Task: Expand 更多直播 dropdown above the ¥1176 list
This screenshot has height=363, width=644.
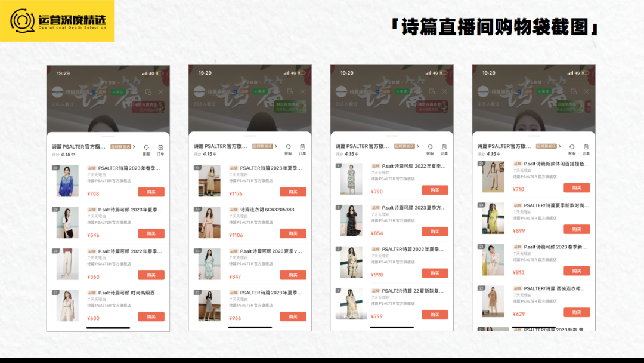Action: (250, 83)
